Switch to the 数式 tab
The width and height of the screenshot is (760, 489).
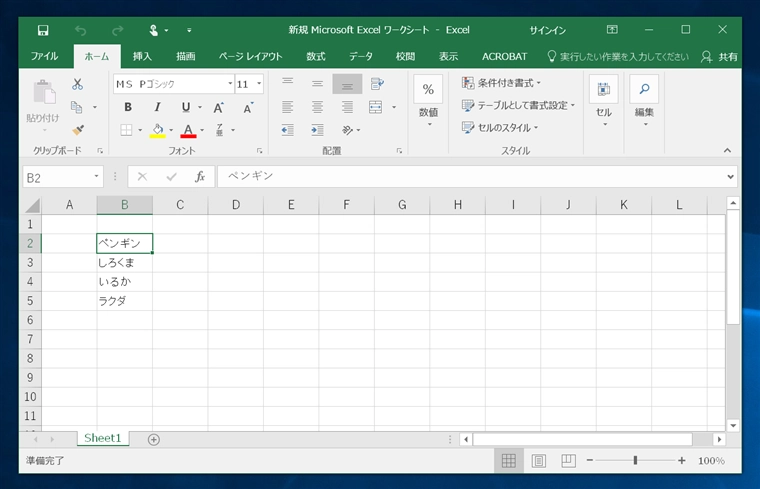(316, 56)
